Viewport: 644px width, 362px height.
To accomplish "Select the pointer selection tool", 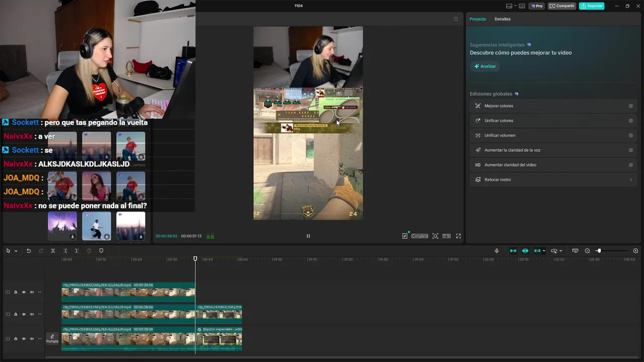I will tap(8, 250).
